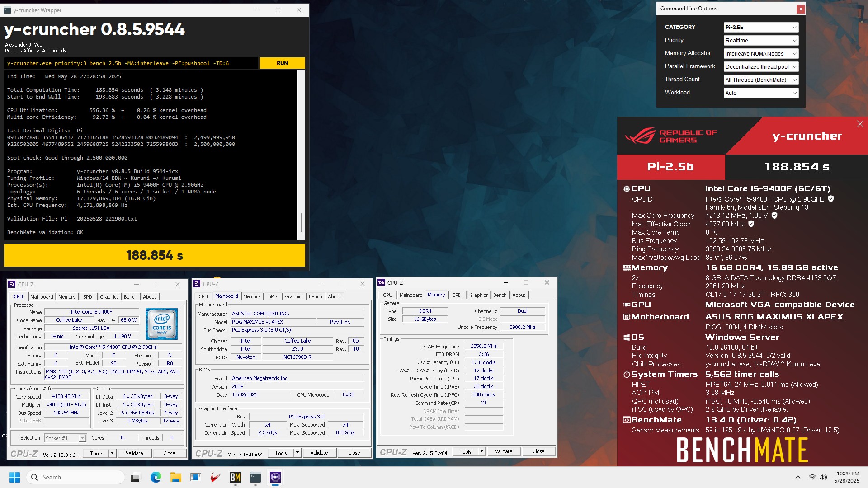Viewport: 868px width, 488px height.
Task: Expand Tools arrow in CPU-Z CPU window
Action: (x=113, y=453)
